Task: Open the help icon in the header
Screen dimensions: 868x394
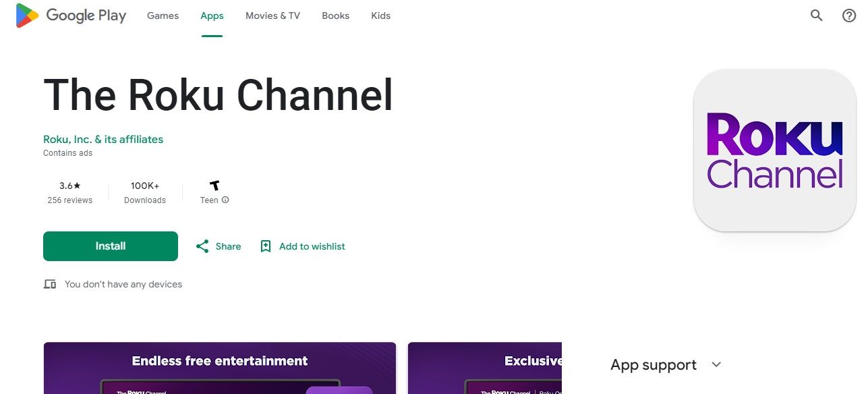Action: [848, 15]
